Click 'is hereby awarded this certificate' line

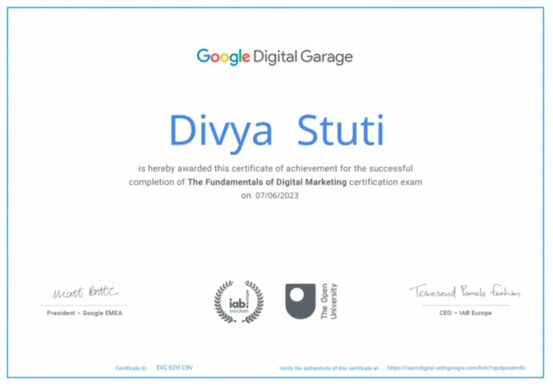(275, 168)
